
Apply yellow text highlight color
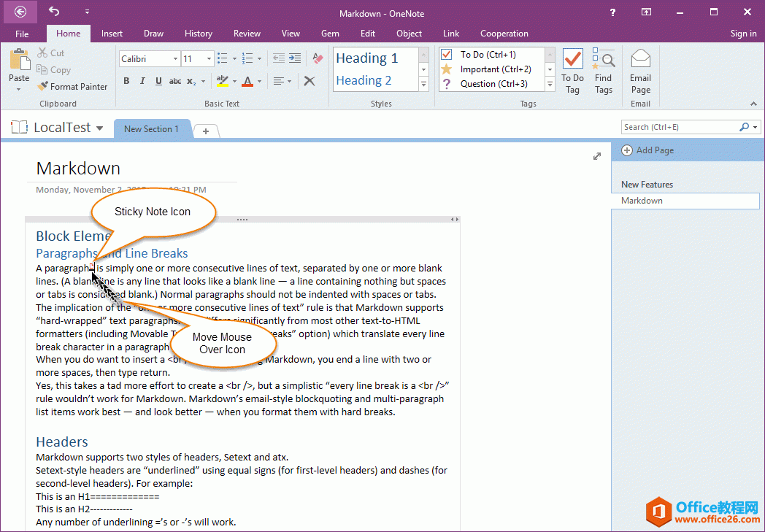[223, 81]
